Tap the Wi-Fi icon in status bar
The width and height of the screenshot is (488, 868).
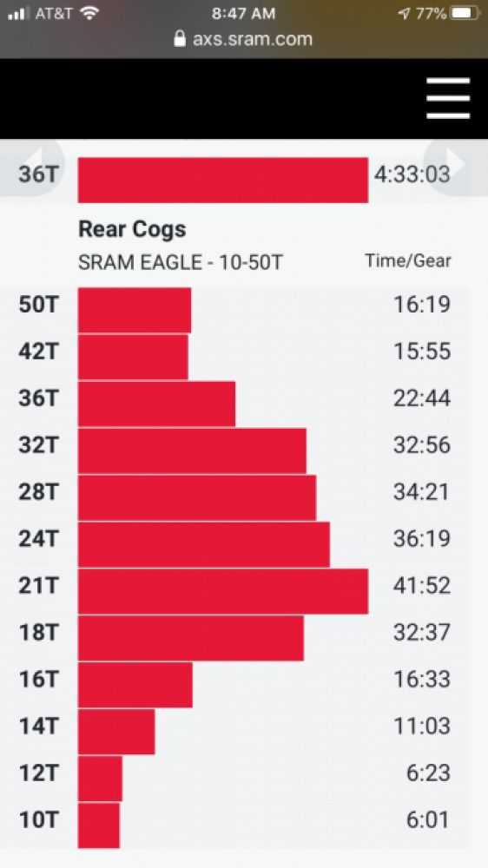pyautogui.click(x=89, y=13)
